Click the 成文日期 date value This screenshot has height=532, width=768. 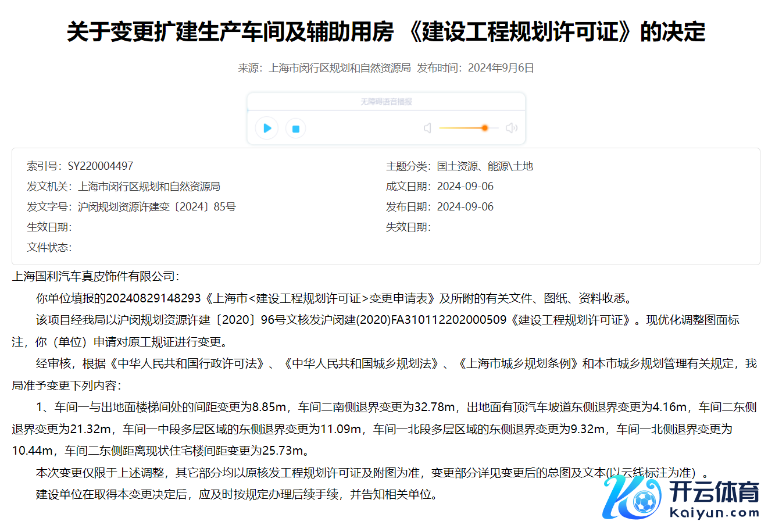(x=465, y=187)
